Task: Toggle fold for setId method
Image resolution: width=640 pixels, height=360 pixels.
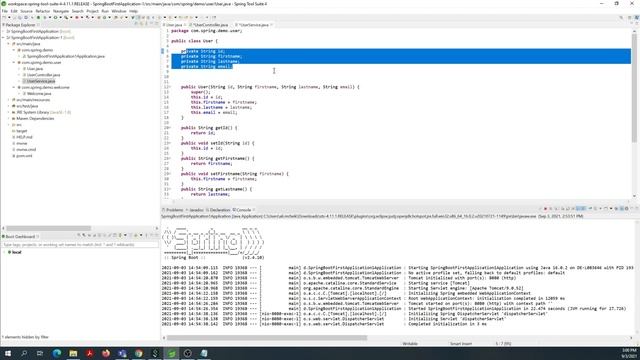Action: point(169,143)
